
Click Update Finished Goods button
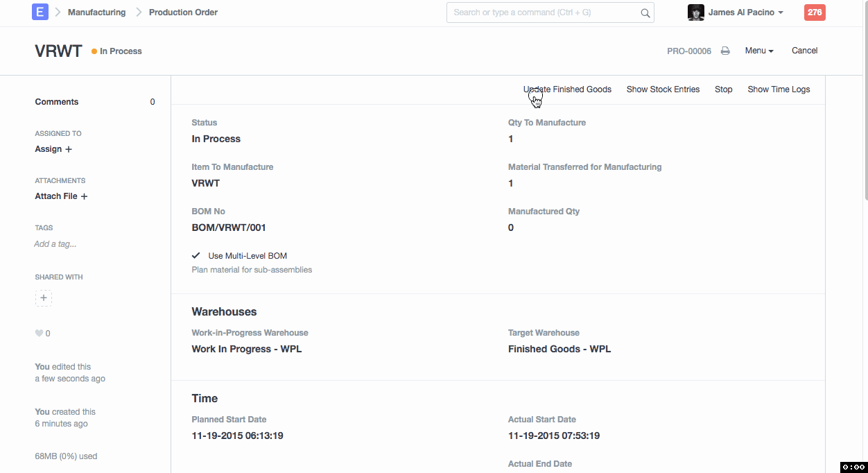(567, 89)
